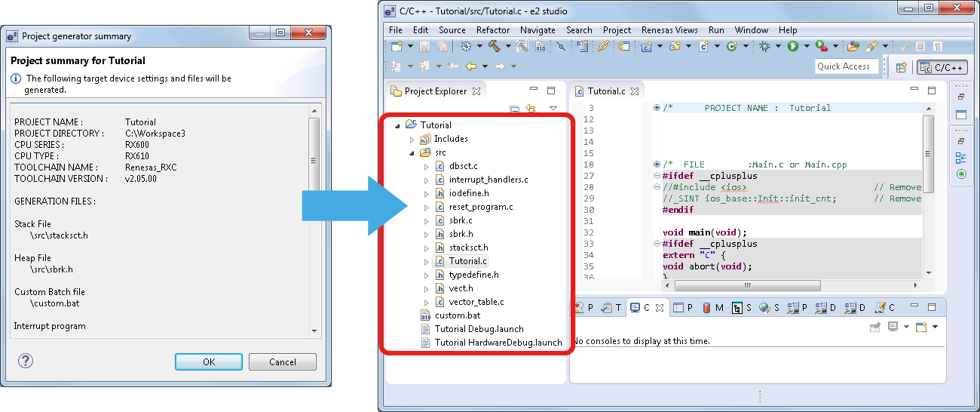Click the New Source Folder icon

[675, 46]
